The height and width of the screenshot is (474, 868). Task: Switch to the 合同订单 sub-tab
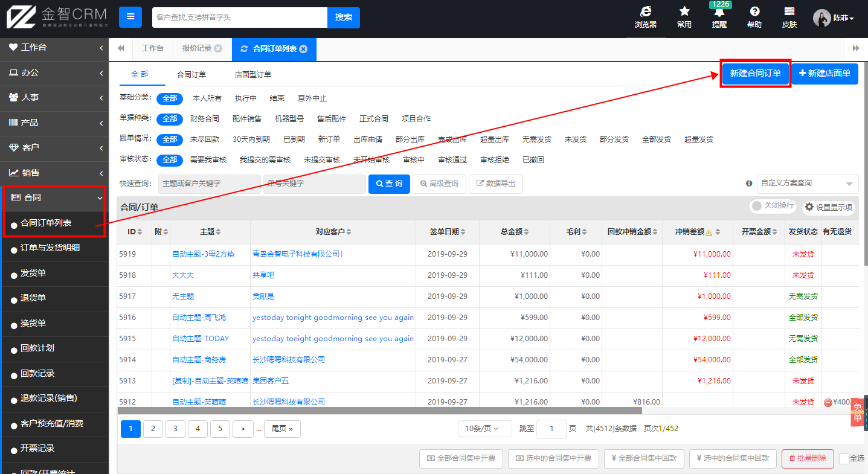(x=191, y=75)
